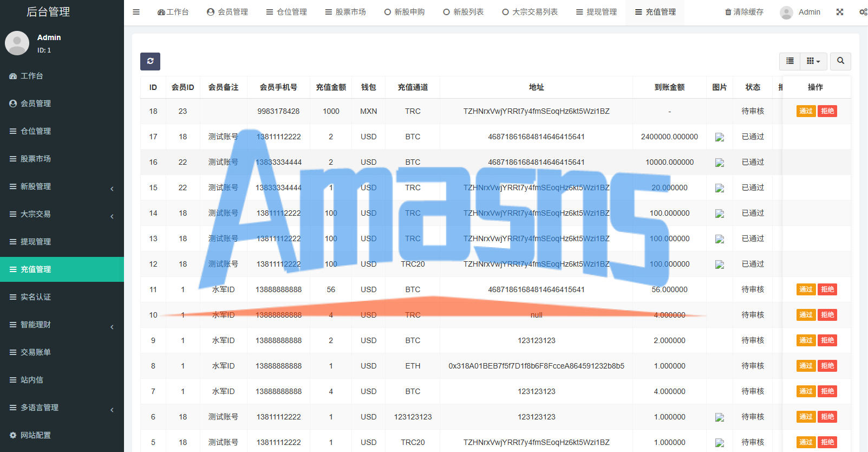Click the 2400000.000000 amount cell
The image size is (868, 452).
669,137
